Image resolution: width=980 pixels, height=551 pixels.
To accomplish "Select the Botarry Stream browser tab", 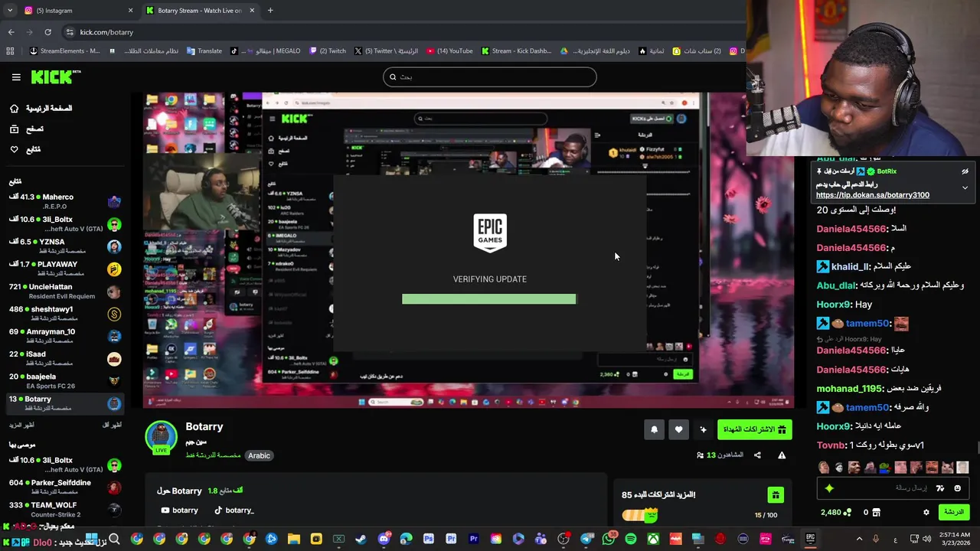I will tap(199, 11).
